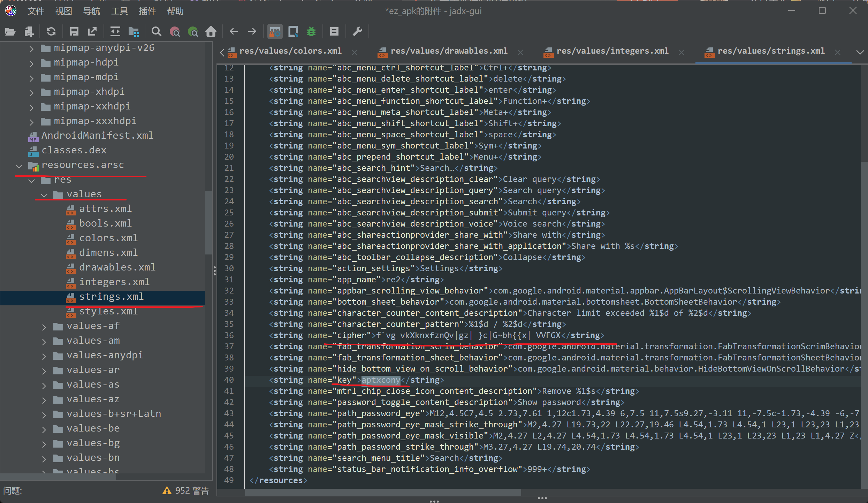
Task: Click line number 31 in gutter
Action: [x=229, y=280]
